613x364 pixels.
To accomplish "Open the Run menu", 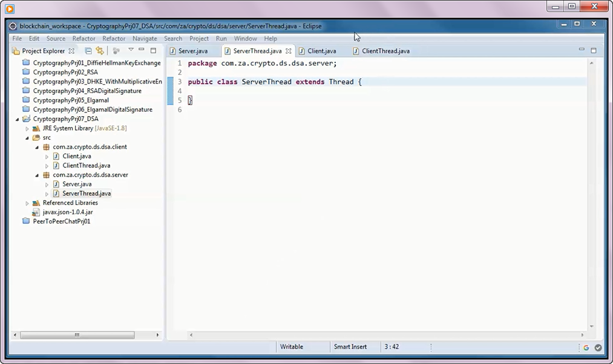I will 221,38.
